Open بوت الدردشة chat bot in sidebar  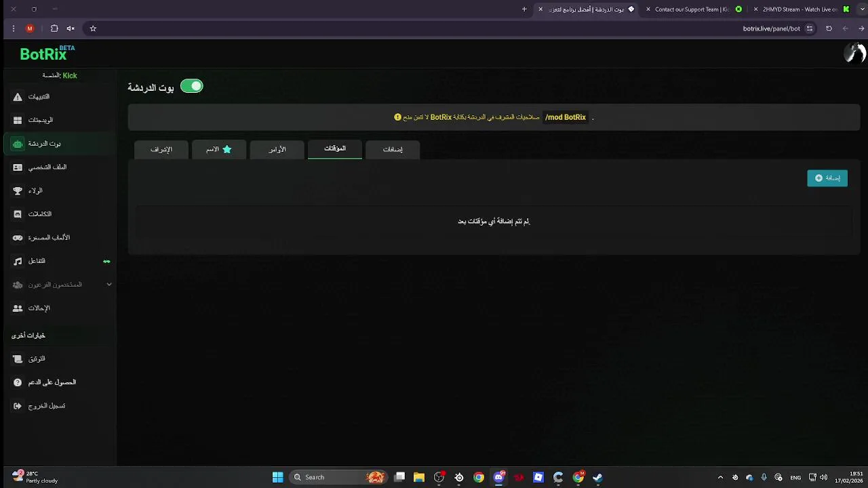[58, 144]
